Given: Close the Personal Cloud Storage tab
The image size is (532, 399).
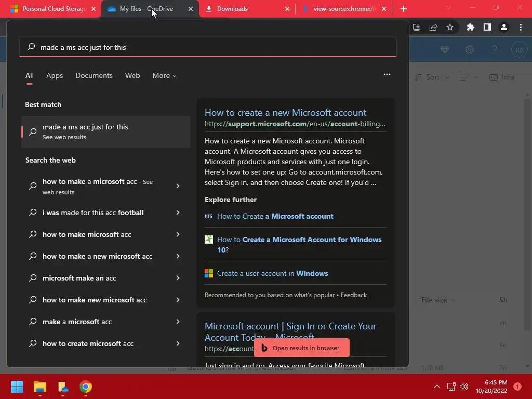Looking at the screenshot, I should pyautogui.click(x=94, y=9).
